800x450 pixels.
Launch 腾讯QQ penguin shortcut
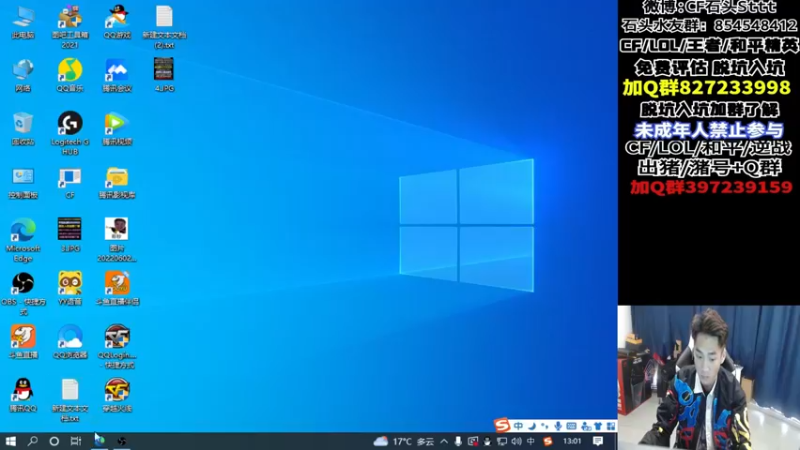(23, 395)
